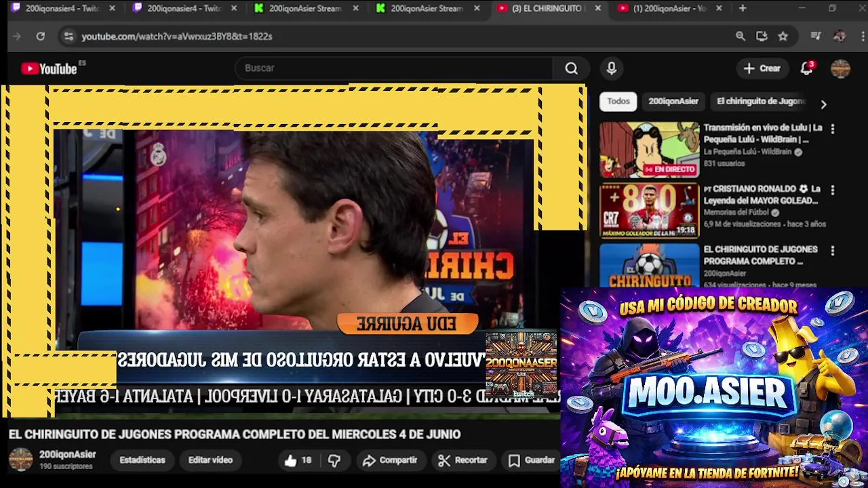
Task: Click Guardar to save the video
Action: (x=532, y=460)
